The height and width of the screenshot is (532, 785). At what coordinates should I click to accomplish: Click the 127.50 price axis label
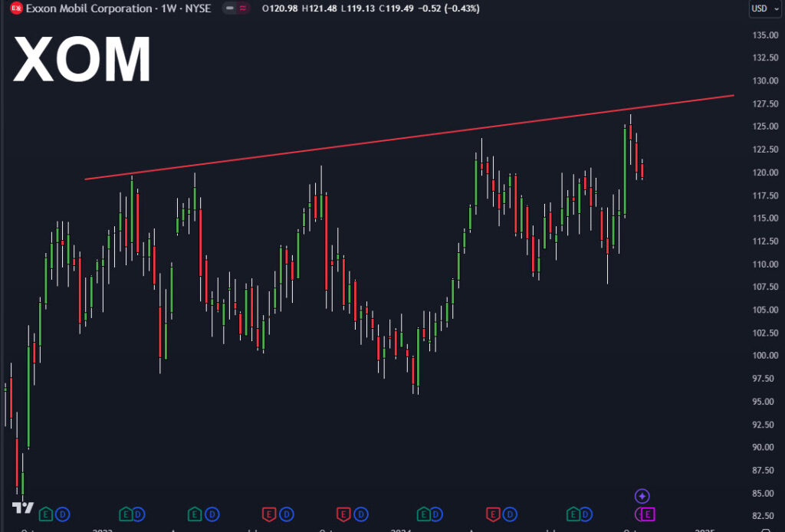766,103
